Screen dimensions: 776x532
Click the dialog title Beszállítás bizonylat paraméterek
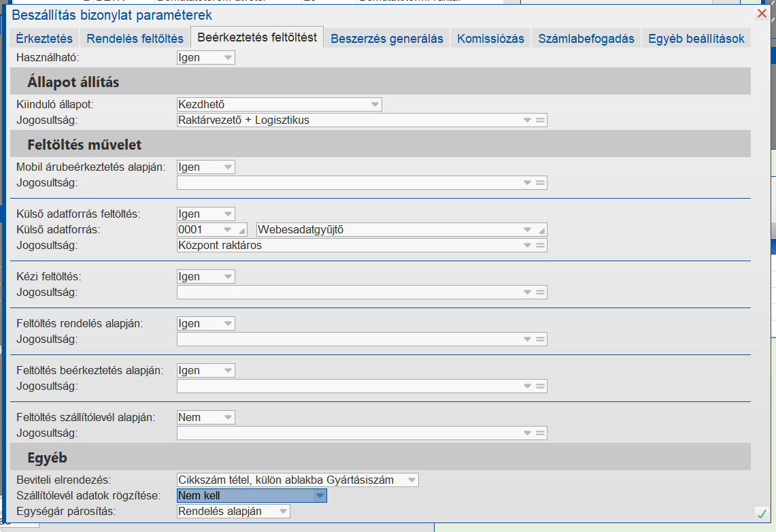click(112, 15)
